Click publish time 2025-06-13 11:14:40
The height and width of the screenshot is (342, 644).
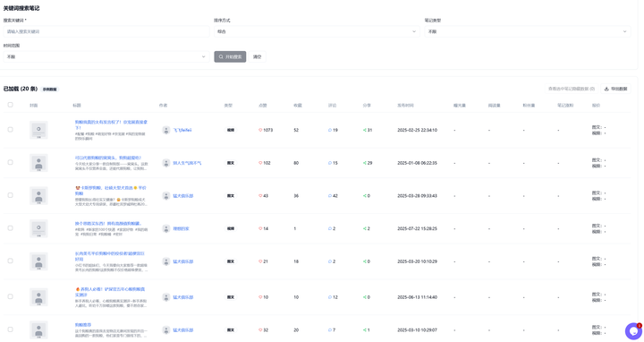coord(417,297)
